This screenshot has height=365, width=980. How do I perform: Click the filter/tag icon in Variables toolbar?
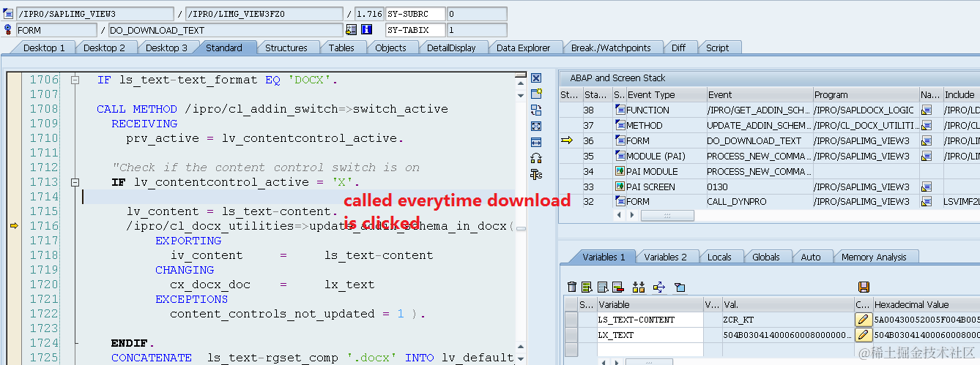point(679,287)
